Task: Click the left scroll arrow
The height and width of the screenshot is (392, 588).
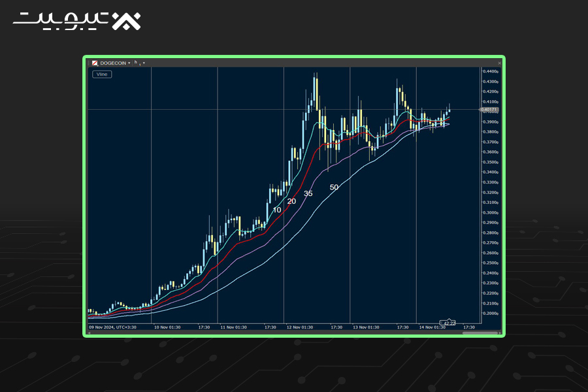Action: point(90,333)
